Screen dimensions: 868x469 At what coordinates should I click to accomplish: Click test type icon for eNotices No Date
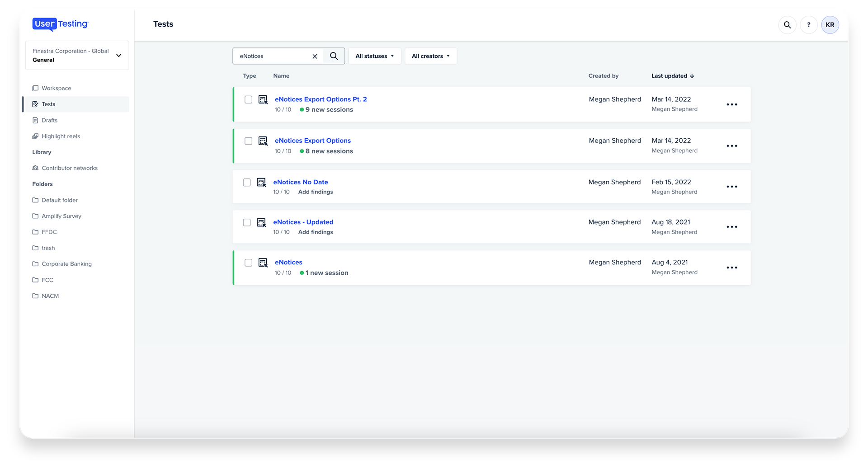click(x=261, y=183)
